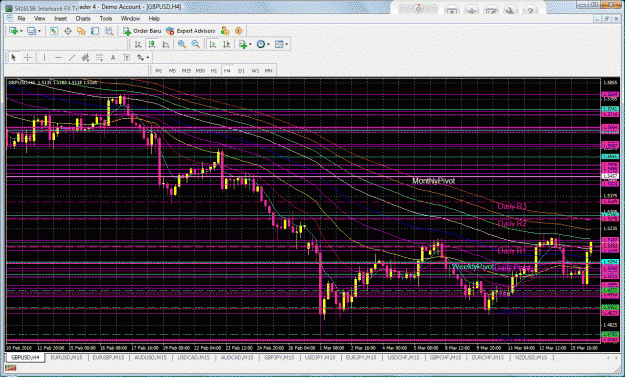Toggle Chart Shift from right border

coord(226,44)
